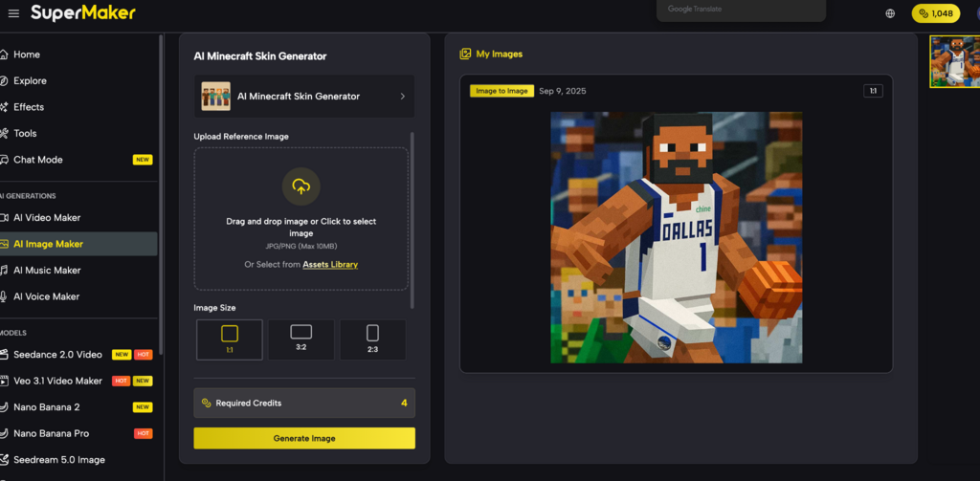Open the generated Minecraft Dallas player image
980x481 pixels.
676,237
